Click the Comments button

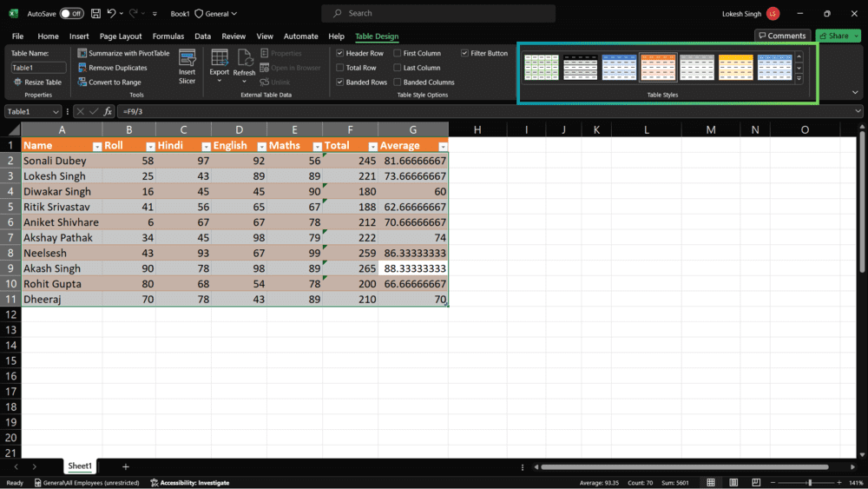(x=782, y=36)
